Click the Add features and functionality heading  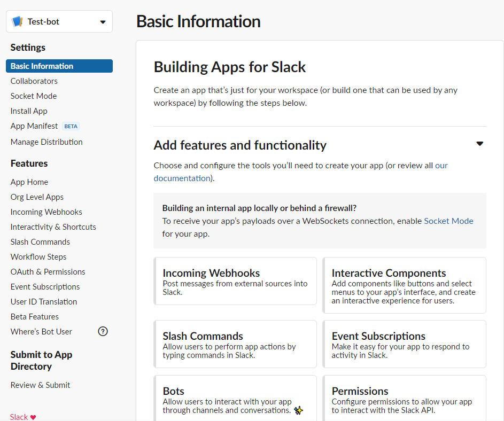click(x=240, y=145)
